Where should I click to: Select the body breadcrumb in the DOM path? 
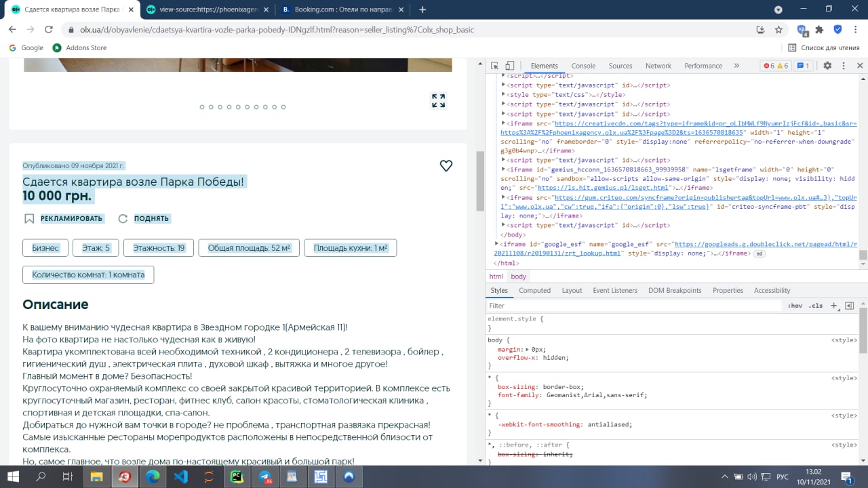pos(519,277)
